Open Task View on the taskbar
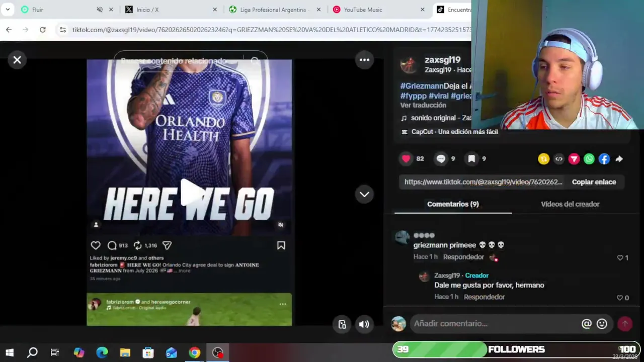Viewport: 644px width, 362px height. point(55,352)
